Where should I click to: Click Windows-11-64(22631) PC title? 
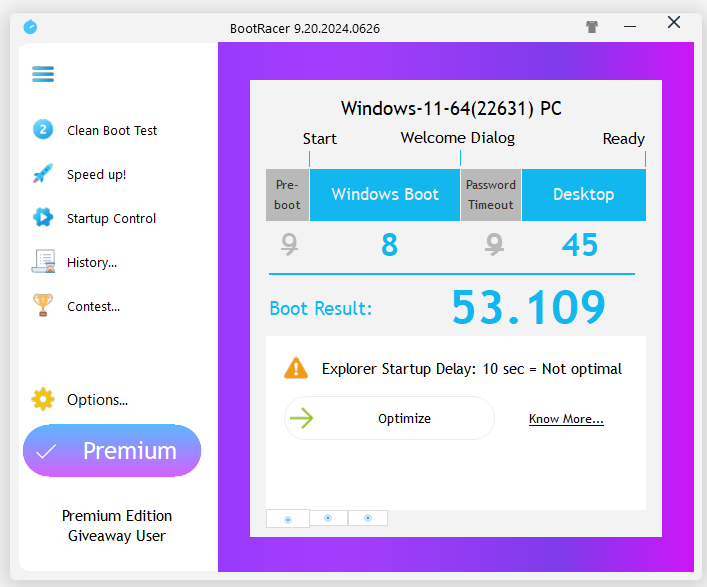pos(451,109)
